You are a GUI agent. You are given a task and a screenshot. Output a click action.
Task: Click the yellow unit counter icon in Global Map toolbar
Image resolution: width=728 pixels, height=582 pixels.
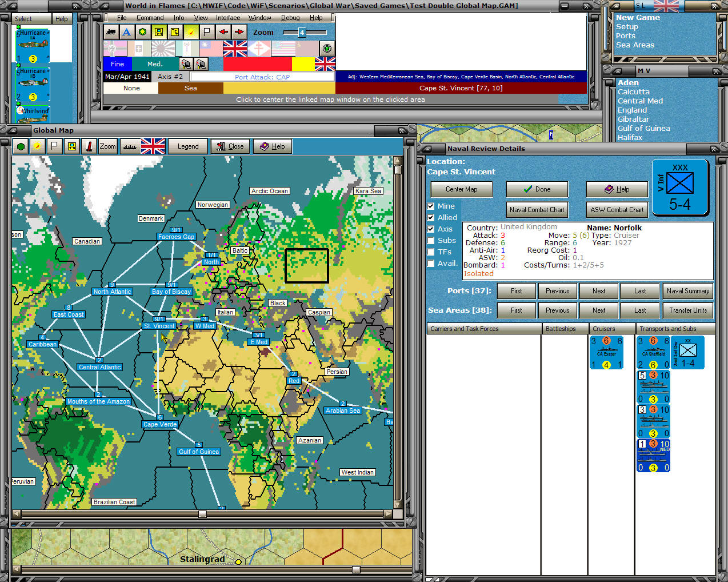[x=71, y=146]
